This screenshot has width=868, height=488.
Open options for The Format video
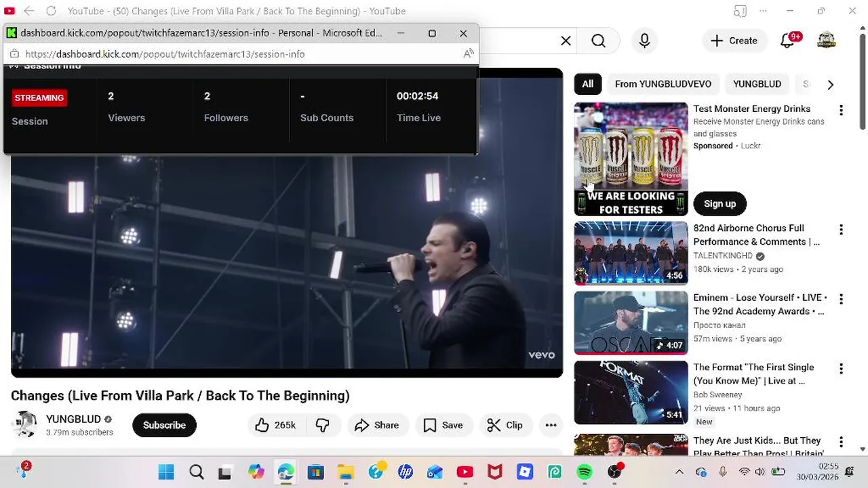(841, 369)
